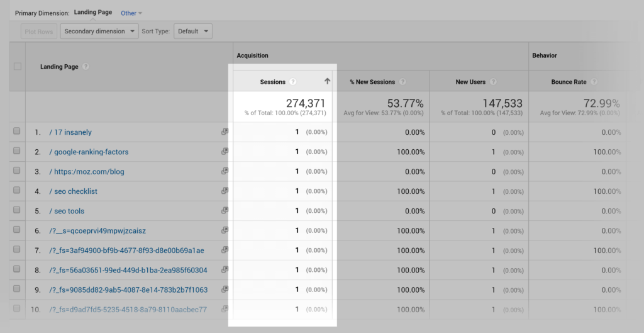
Task: Open external link icon for 9085dd82 row
Action: (225, 290)
